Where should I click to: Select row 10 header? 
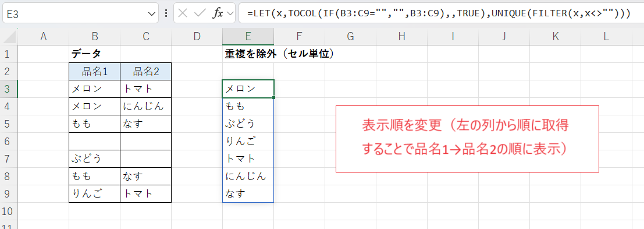(x=9, y=212)
